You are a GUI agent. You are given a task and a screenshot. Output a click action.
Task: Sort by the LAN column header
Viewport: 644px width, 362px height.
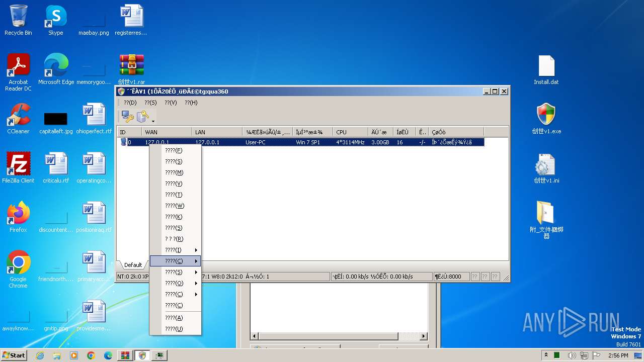(217, 132)
